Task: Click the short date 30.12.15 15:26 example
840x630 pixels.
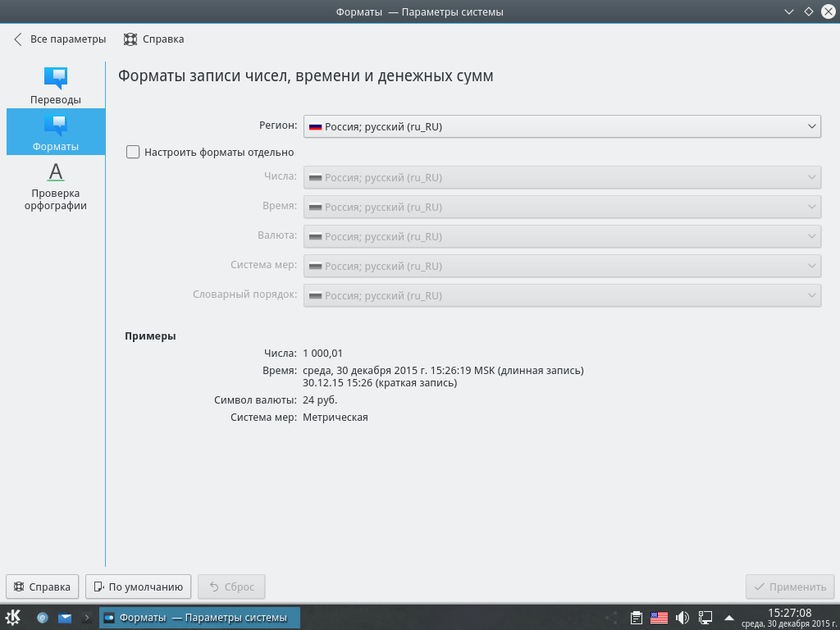Action: click(x=380, y=383)
